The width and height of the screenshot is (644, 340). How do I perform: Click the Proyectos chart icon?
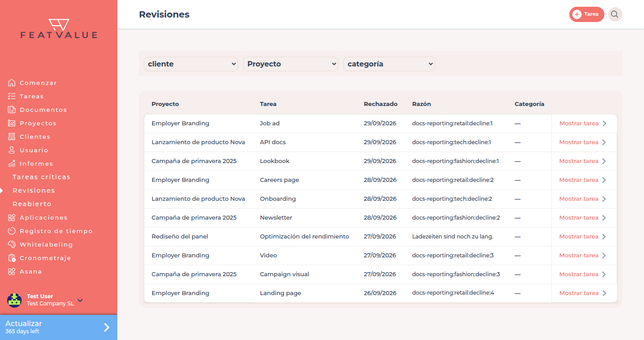[12, 123]
